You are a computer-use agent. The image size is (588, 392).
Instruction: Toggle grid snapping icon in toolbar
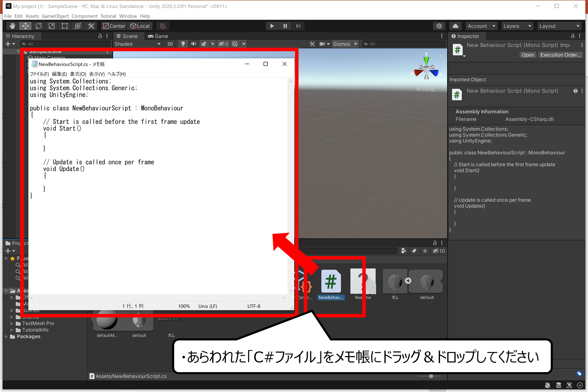pos(163,26)
